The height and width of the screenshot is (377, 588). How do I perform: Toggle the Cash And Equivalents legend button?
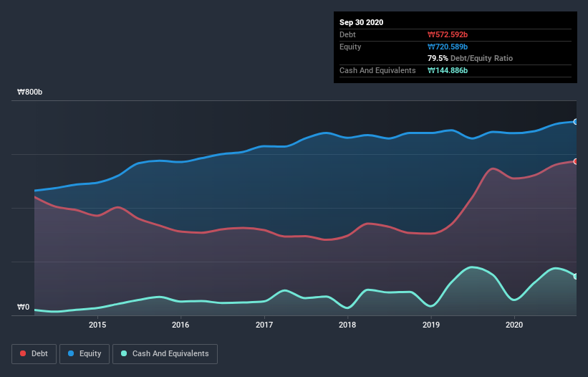coord(165,354)
